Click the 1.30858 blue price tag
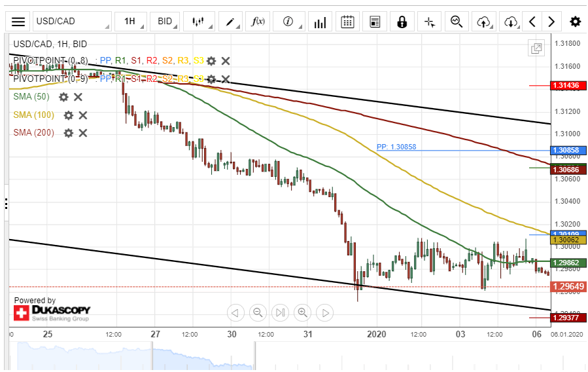Image resolution: width=588 pixels, height=372 pixels. [568, 150]
